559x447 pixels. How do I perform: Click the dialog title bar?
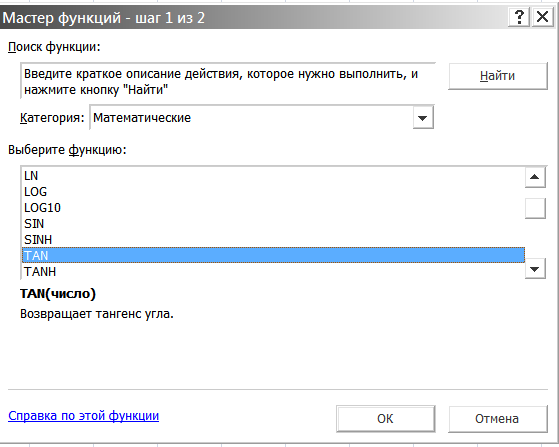click(253, 17)
